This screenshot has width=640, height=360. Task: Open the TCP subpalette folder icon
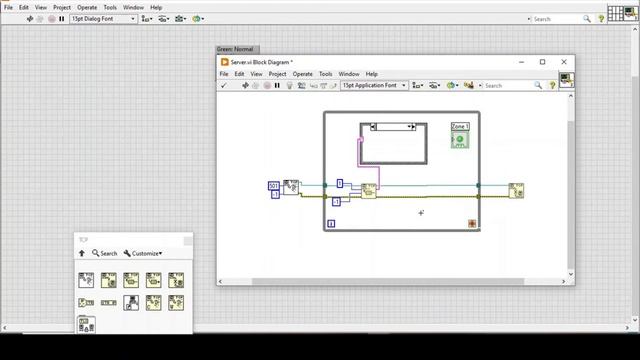(x=86, y=325)
